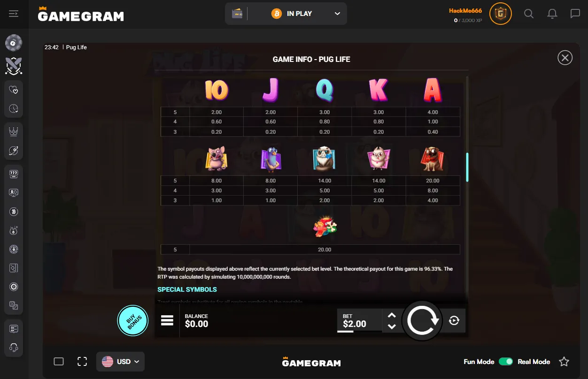Toggle between Fun Mode and Real Mode
The image size is (588, 379).
tap(506, 362)
